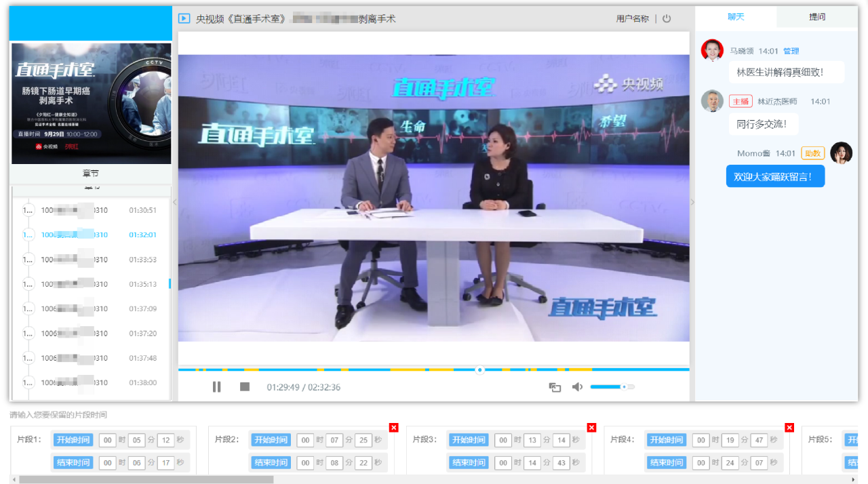This screenshot has height=484, width=868.
Task: Click chapter node circle for 01:30:51
Action: [x=28, y=210]
